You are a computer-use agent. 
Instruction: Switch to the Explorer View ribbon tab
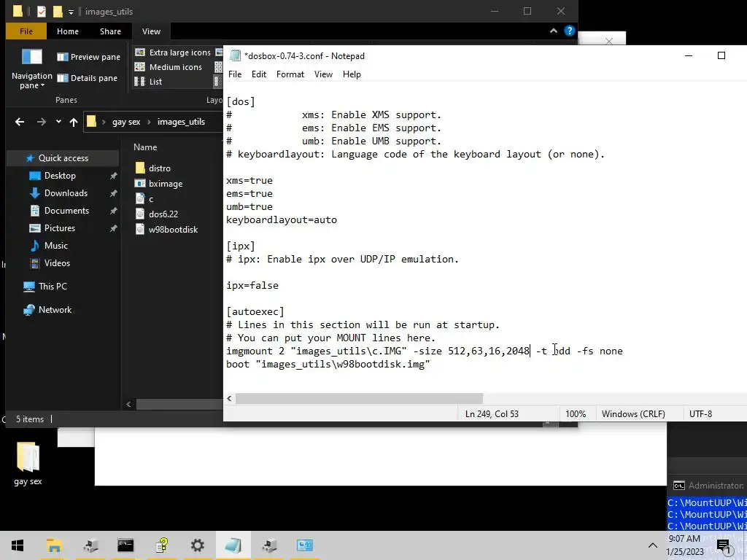[151, 31]
